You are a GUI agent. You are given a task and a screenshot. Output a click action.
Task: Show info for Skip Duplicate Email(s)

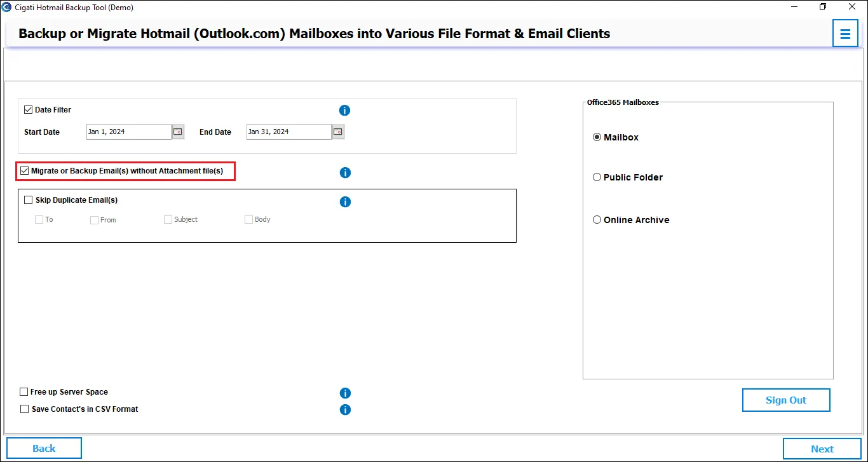[x=345, y=201]
